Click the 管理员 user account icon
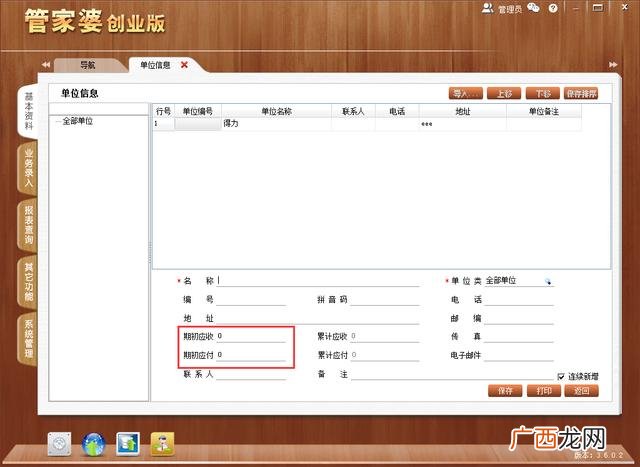Image resolution: width=640 pixels, height=467 pixels. (x=487, y=8)
